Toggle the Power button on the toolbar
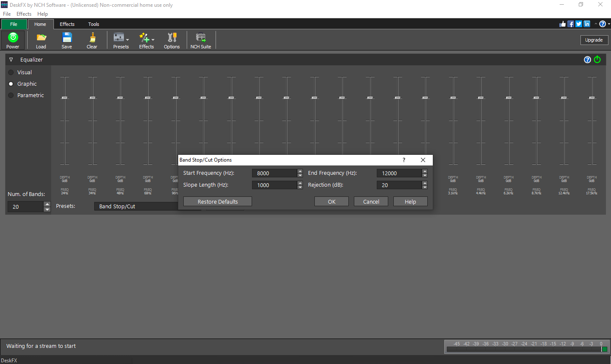611x364 pixels. point(13,39)
